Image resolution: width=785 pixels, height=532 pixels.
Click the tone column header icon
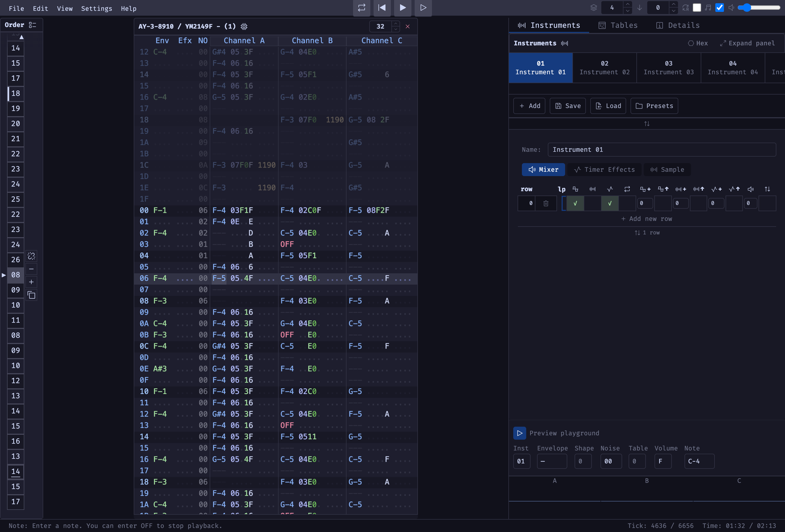pos(575,189)
